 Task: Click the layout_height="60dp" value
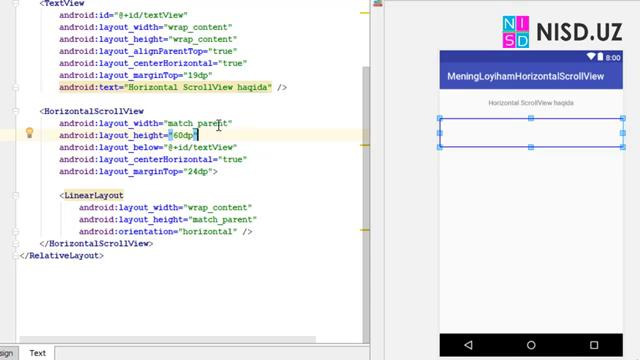pos(183,135)
